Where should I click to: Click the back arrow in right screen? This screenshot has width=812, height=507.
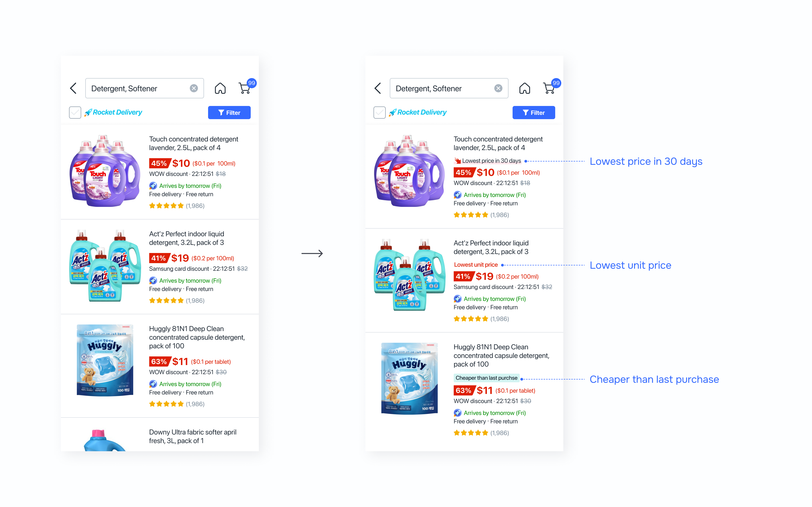378,88
